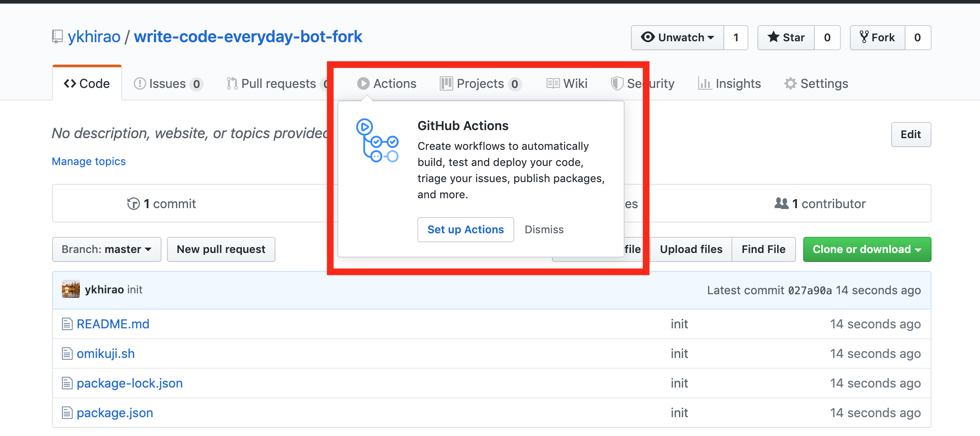
Task: Click the package.json file icon
Action: pos(67,413)
